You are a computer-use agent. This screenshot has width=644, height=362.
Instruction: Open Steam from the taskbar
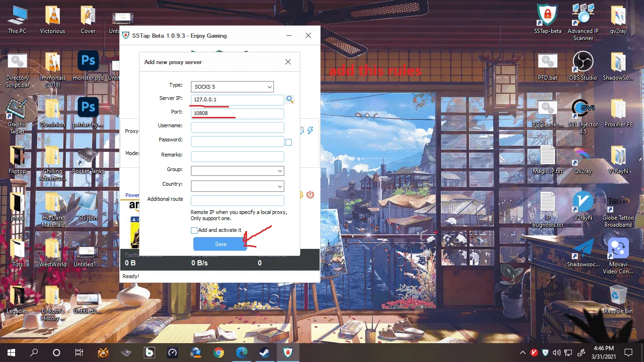[264, 352]
